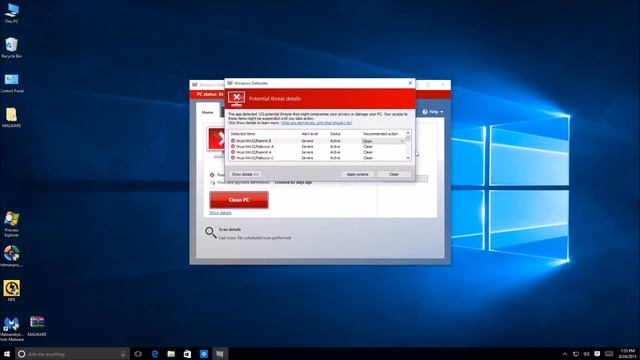640x360 pixels.
Task: Open Task View from the taskbar
Action: coord(138,354)
